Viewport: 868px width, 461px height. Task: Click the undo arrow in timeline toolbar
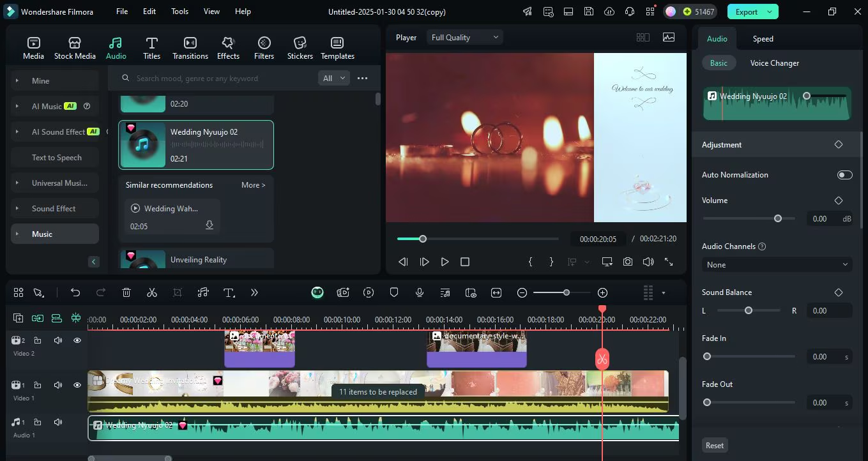click(x=75, y=292)
